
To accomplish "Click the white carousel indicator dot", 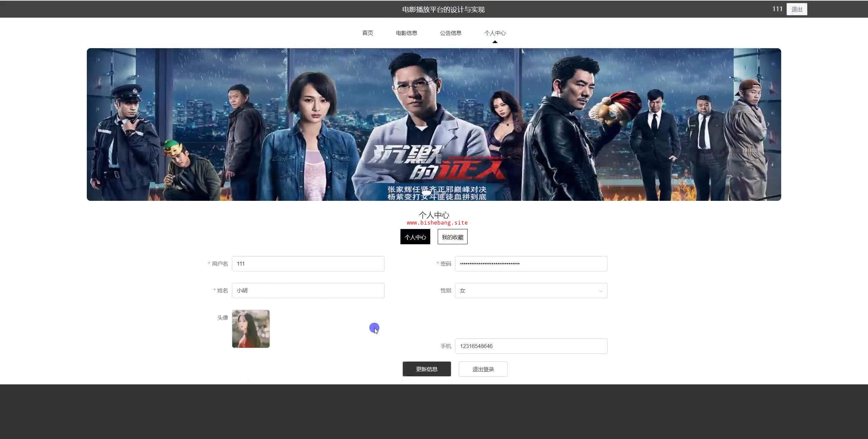I will click(x=427, y=193).
